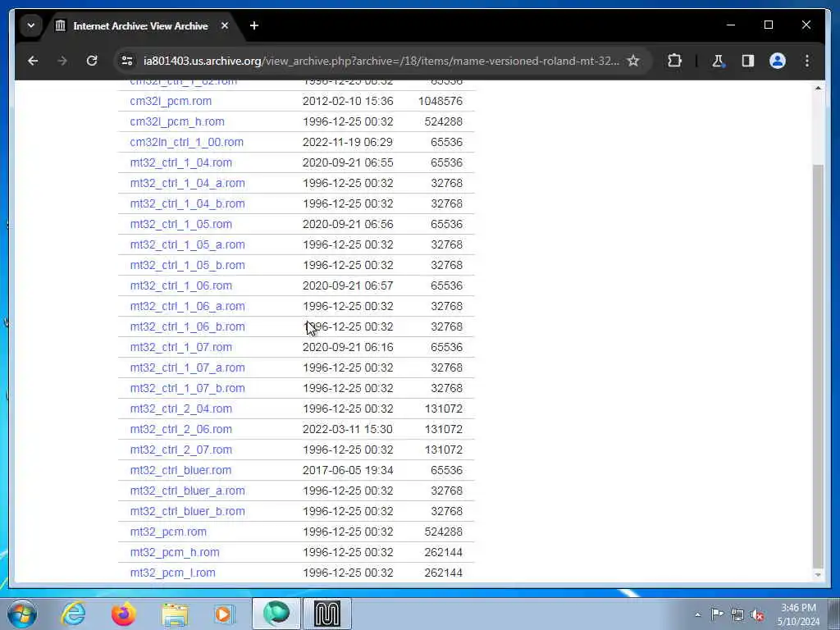View site information icon in address bar
840x630 pixels.
pos(127,61)
